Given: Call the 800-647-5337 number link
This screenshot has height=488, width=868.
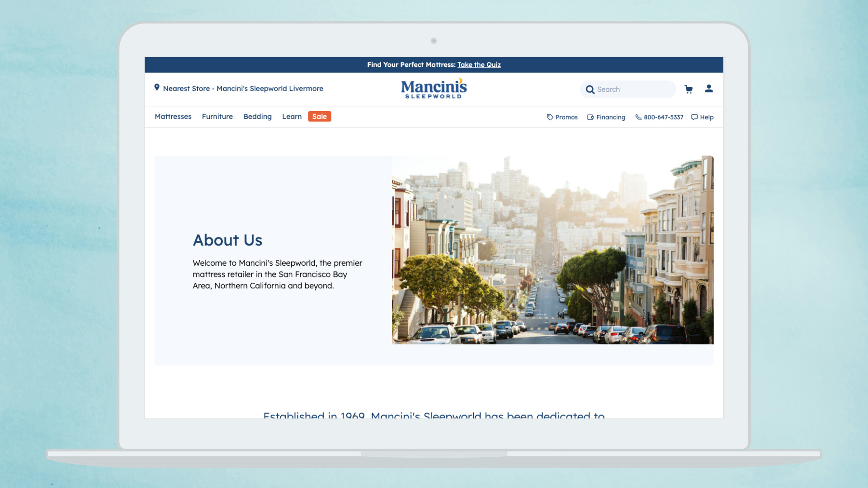Looking at the screenshot, I should 663,117.
